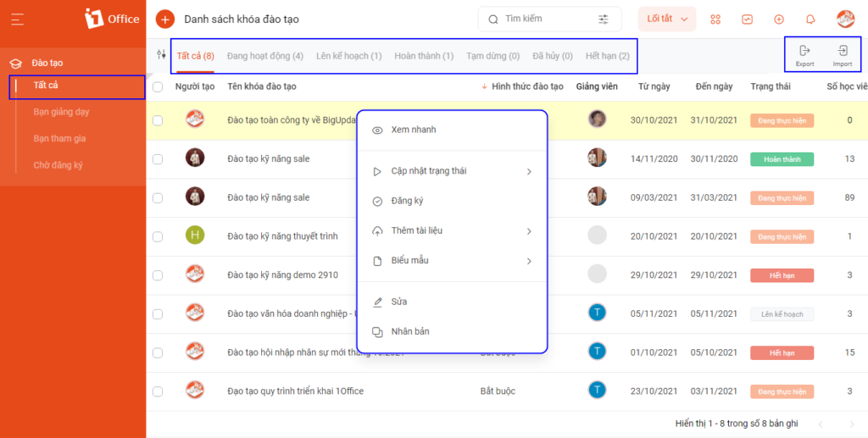868x438 pixels.
Task: Switch to Đã hủy (0) tab
Action: [553, 56]
